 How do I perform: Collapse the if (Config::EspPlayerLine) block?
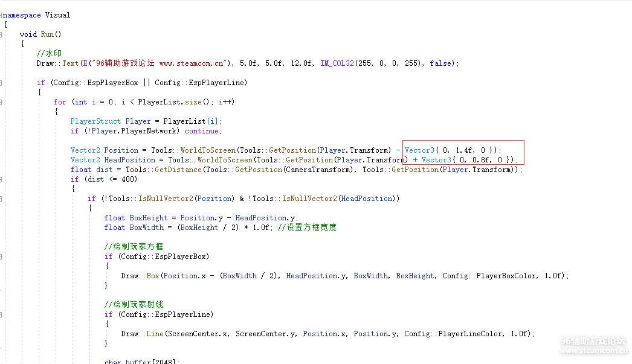point(2,315)
